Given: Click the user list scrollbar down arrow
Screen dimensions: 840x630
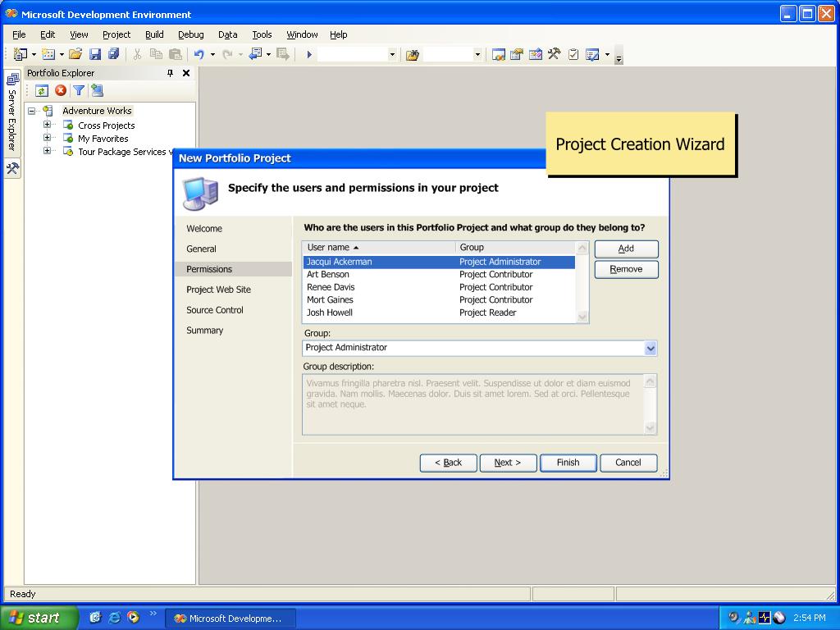Looking at the screenshot, I should 582,317.
